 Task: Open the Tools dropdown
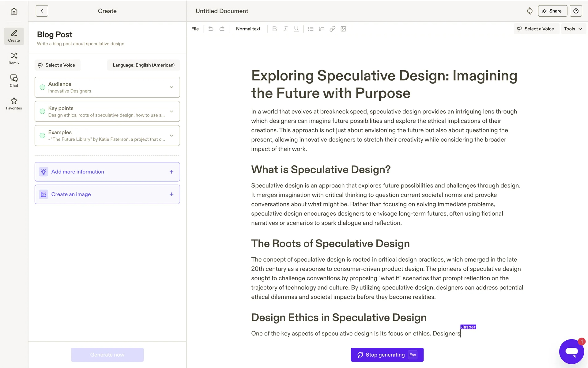point(573,29)
